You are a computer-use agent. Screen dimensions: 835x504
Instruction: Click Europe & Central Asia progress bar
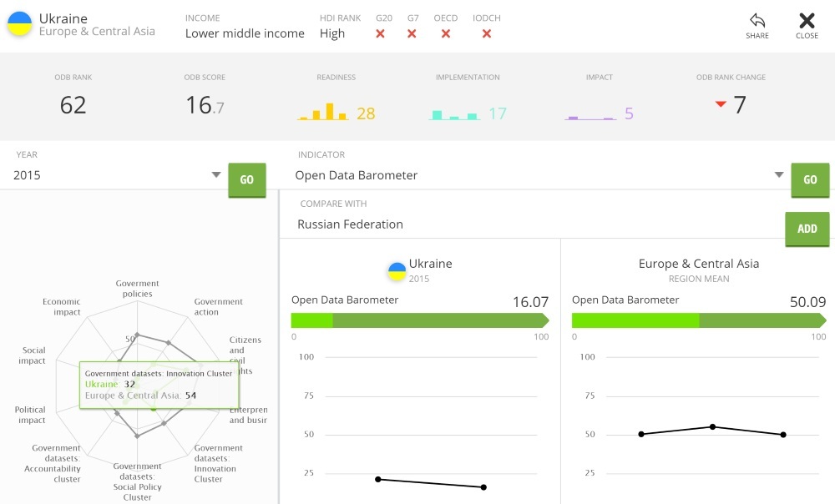pyautogui.click(x=699, y=320)
